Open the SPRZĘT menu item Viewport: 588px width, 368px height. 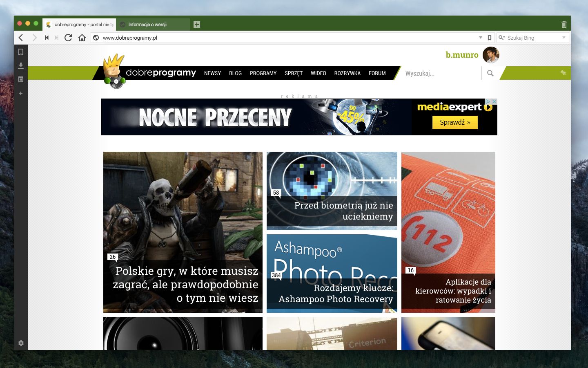pos(294,73)
